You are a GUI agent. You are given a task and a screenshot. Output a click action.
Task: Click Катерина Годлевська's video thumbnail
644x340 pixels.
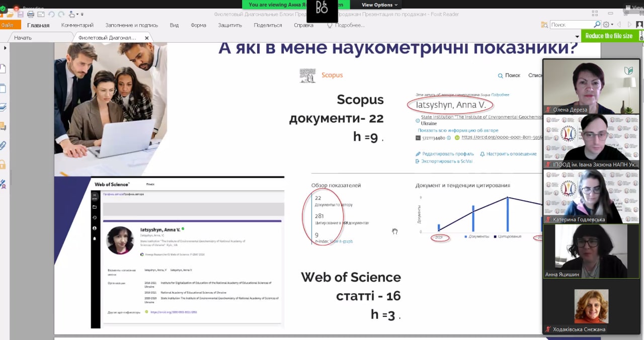click(x=591, y=196)
